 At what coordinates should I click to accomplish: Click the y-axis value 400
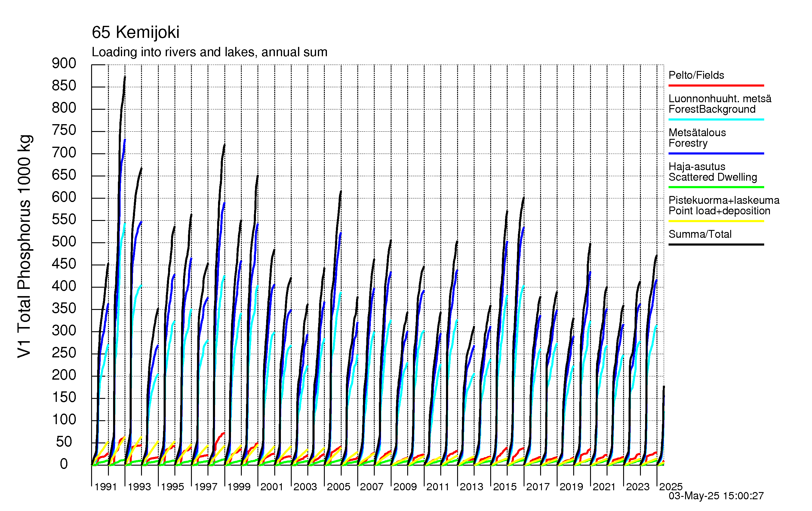(64, 286)
